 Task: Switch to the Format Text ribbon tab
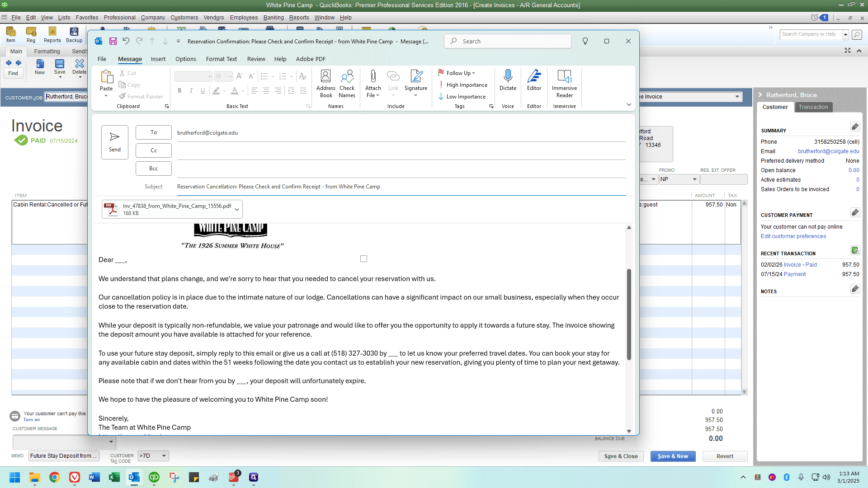pos(222,59)
